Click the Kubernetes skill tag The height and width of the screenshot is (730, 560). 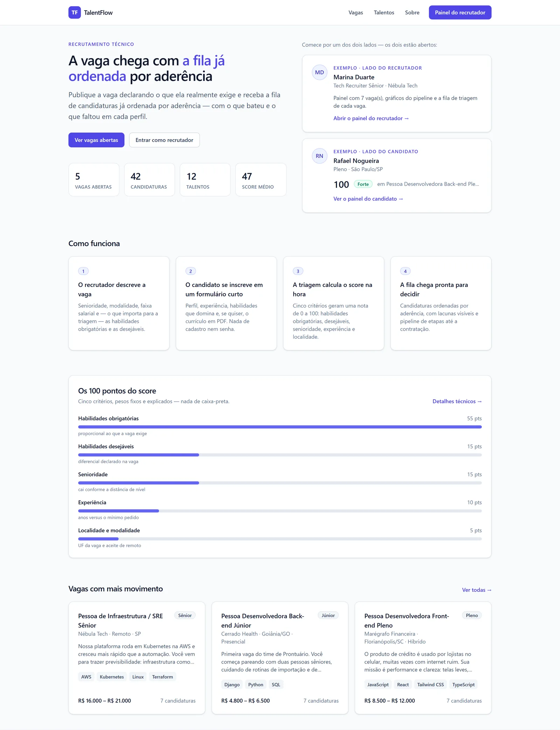[x=112, y=677]
